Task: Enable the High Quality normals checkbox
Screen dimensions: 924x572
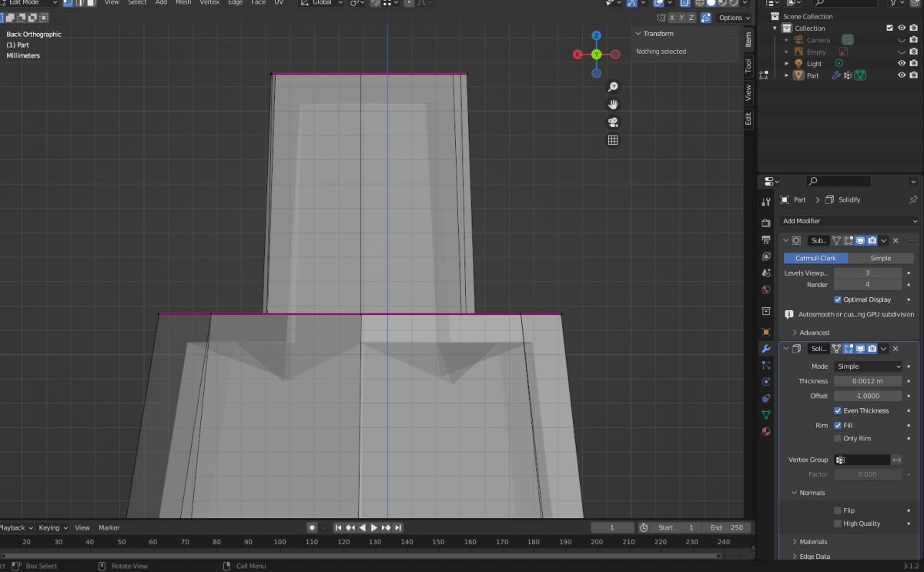Action: click(x=838, y=523)
